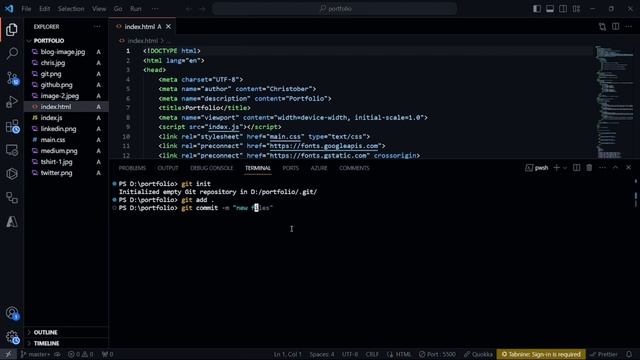
Task: Open the File menu
Action: (27, 9)
